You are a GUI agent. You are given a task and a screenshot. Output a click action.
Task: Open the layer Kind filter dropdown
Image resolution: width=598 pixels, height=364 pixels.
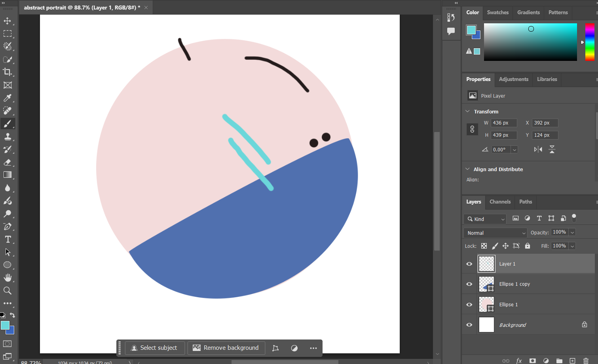pos(485,219)
